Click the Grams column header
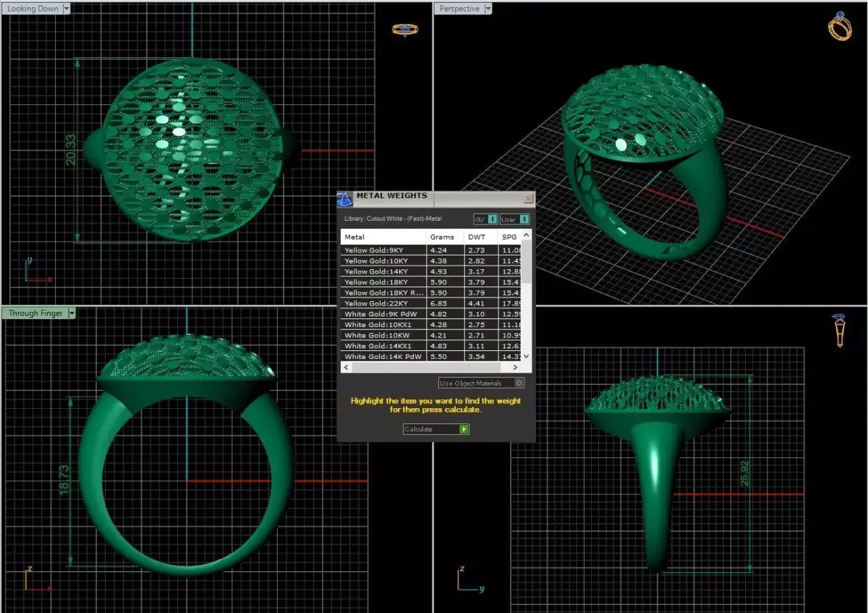868x613 pixels. click(444, 237)
